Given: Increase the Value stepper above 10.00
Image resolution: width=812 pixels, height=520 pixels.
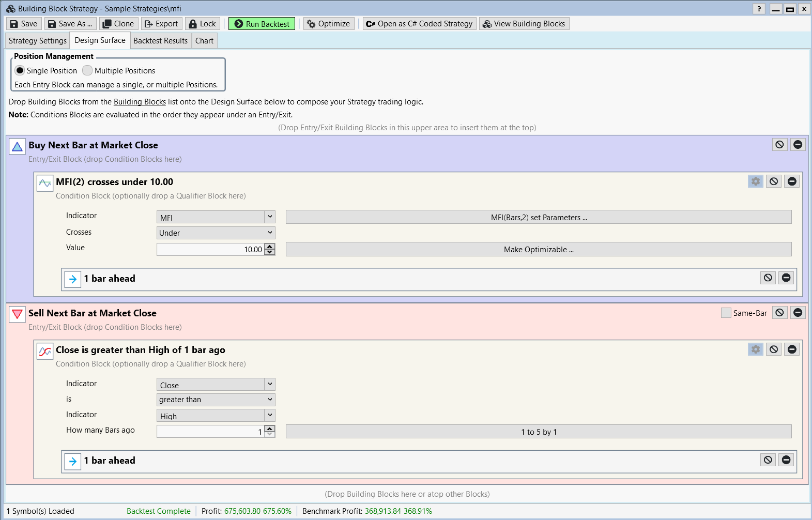Looking at the screenshot, I should [270, 247].
